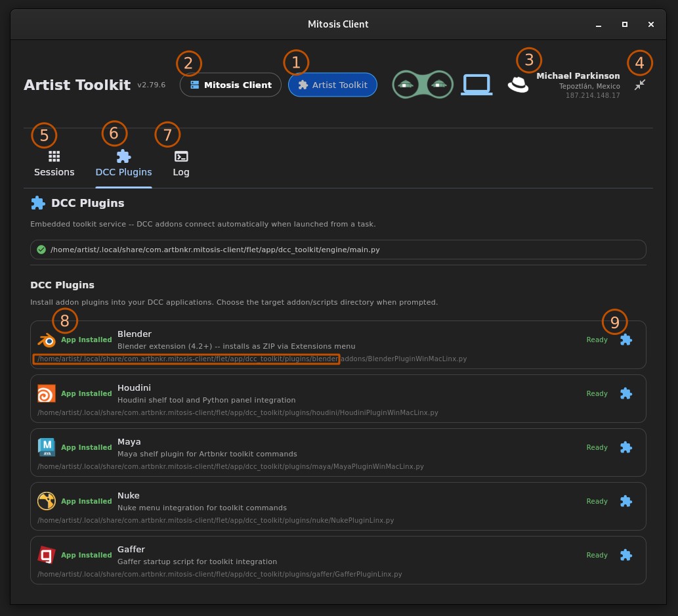
Task: Click App Installed label in Blender row
Action: [x=87, y=340]
